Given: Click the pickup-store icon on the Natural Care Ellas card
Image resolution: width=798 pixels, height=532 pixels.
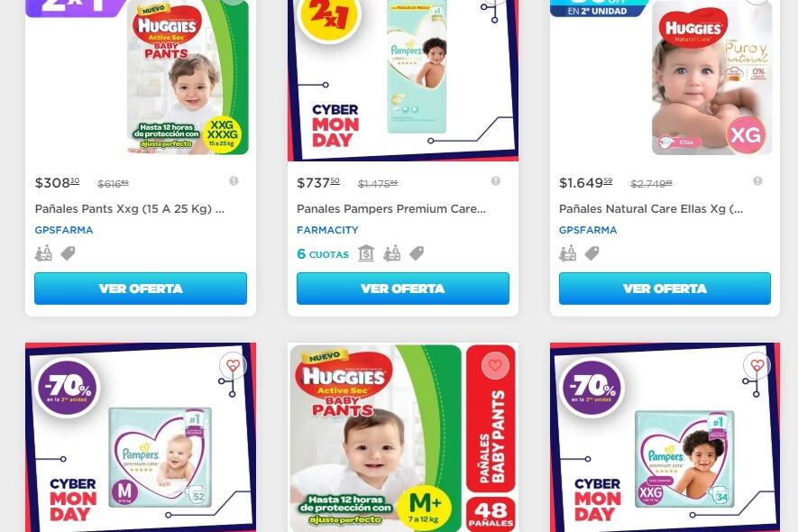Looking at the screenshot, I should click(567, 253).
